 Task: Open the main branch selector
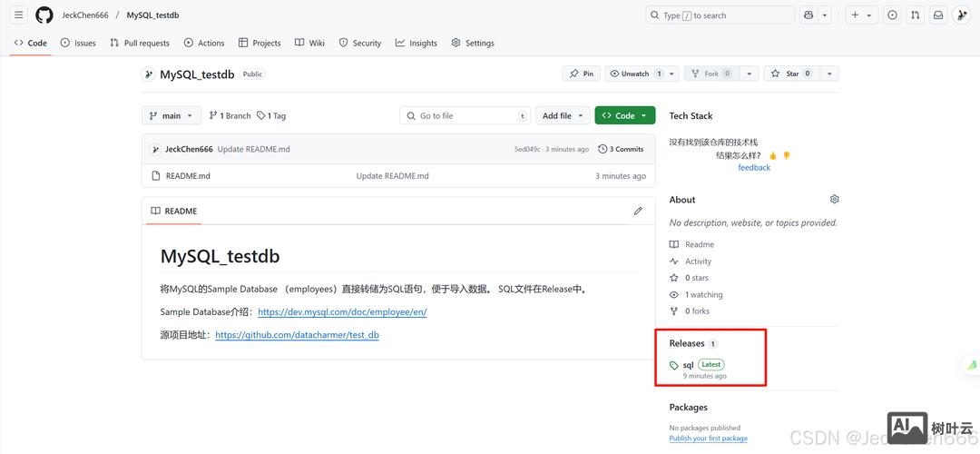click(171, 115)
